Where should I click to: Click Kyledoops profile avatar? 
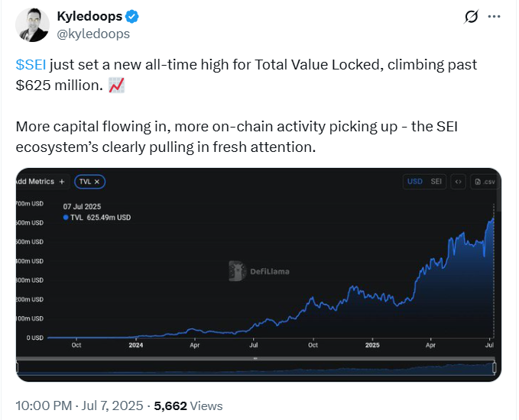[x=32, y=24]
